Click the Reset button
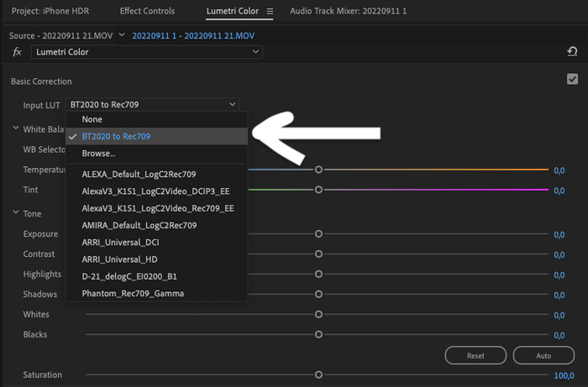Image resolution: width=588 pixels, height=387 pixels. pyautogui.click(x=475, y=356)
